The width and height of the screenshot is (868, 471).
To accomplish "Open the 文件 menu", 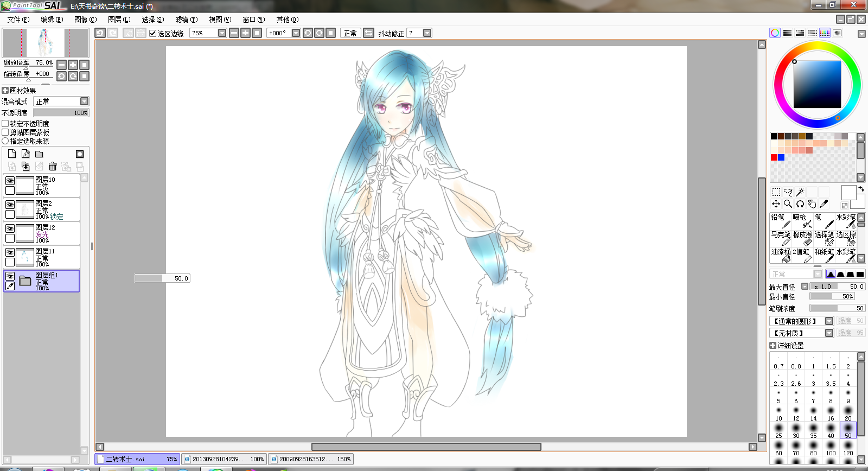I will (18, 20).
